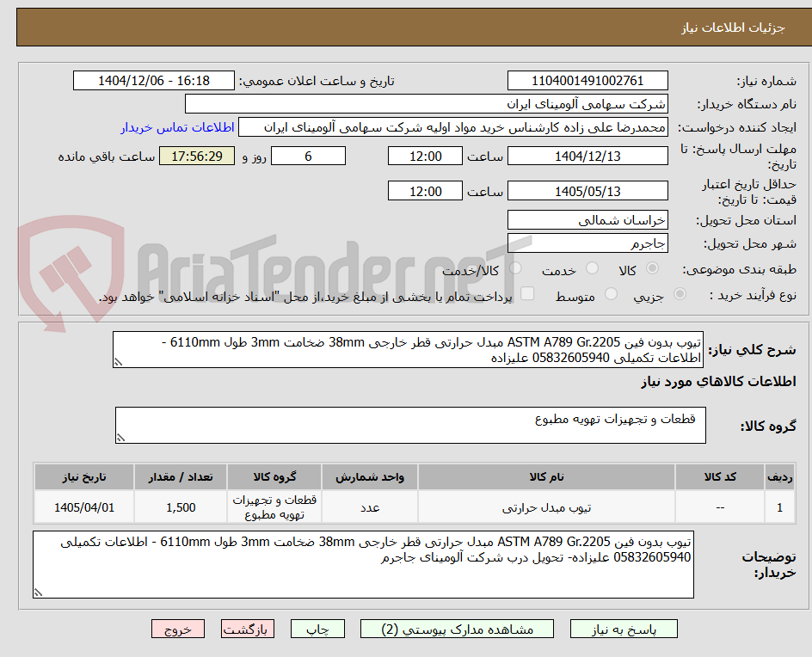Click the buyer name field شرکت سهامی آلومینای ایران
The width and height of the screenshot is (812, 657).
(x=426, y=104)
